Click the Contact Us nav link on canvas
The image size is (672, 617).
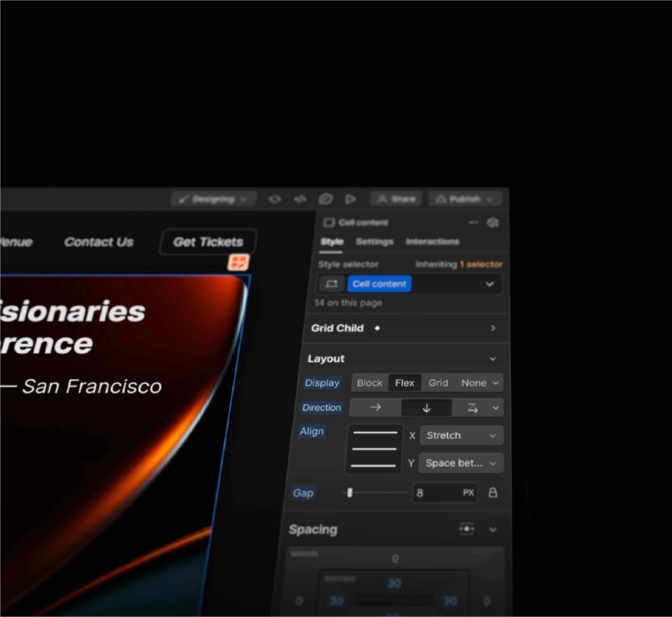(x=99, y=242)
